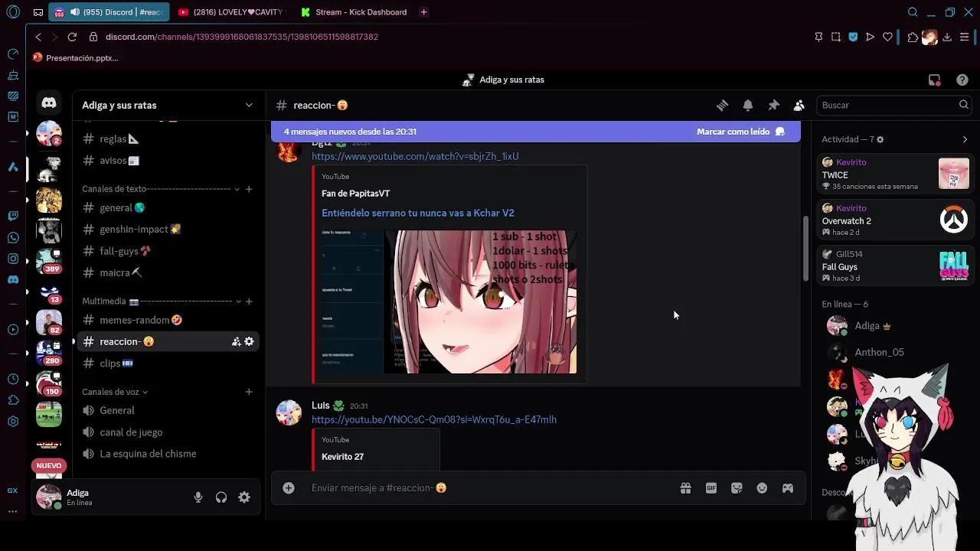980x551 pixels.
Task: Reload the page in the browser
Action: point(72,37)
